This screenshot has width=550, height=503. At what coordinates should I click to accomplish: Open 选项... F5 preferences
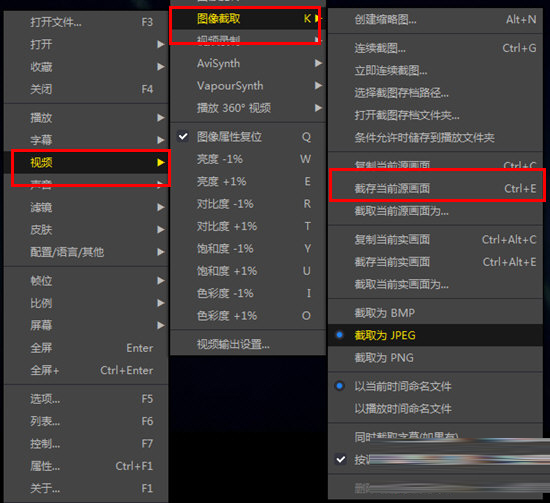tap(86, 399)
